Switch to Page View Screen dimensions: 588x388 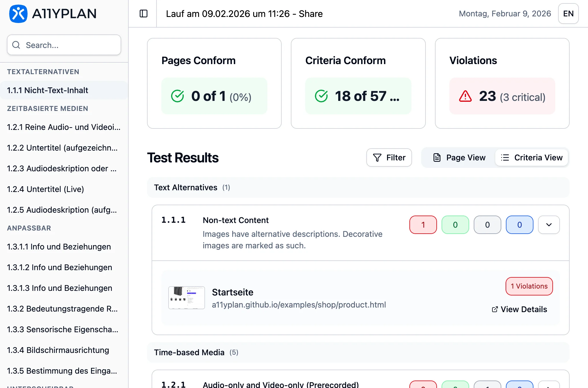pos(459,157)
